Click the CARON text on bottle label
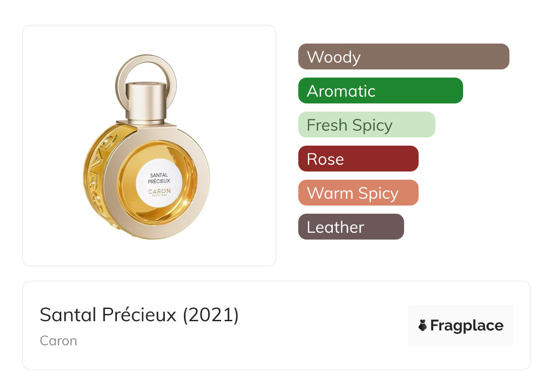The image size is (553, 392). point(159,191)
